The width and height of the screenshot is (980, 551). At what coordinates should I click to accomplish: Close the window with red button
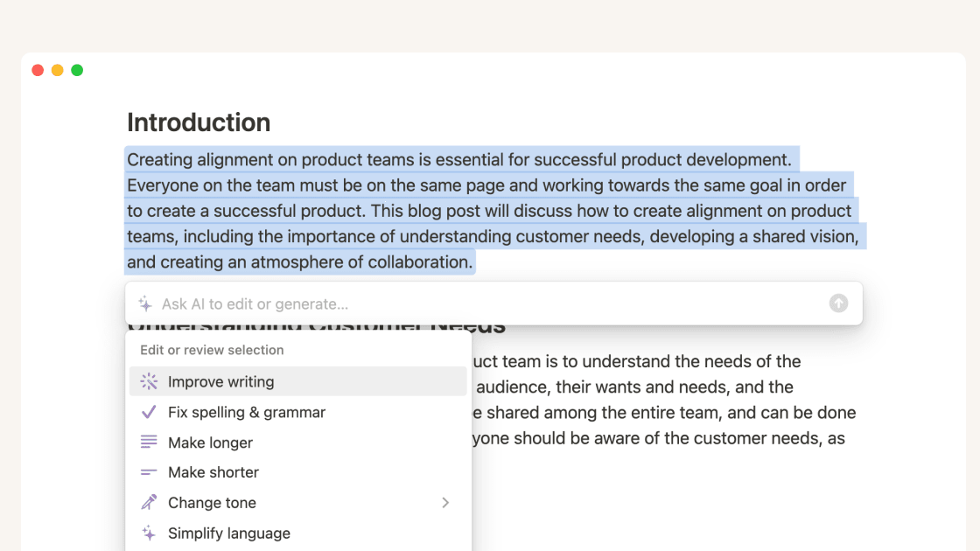[x=38, y=70]
